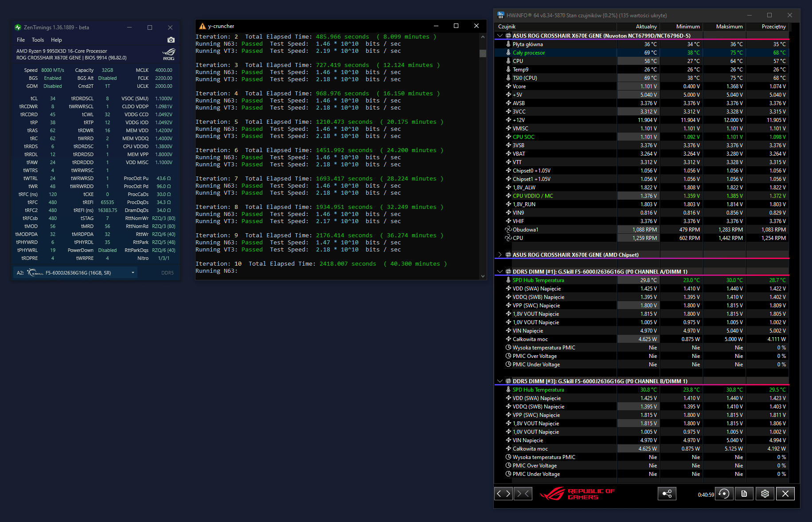
Task: Maximize the y-cruncher window
Action: (x=456, y=26)
